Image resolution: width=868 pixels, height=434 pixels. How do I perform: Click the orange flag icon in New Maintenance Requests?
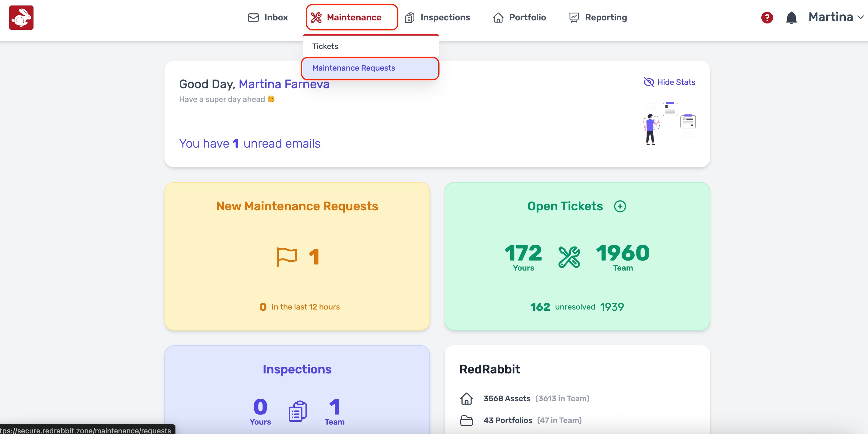(x=286, y=257)
